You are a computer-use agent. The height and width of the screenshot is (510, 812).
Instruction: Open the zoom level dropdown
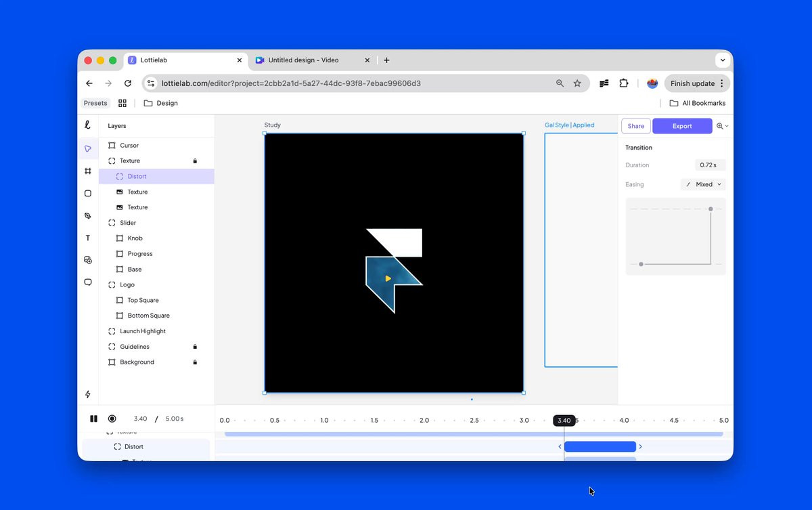tap(723, 126)
